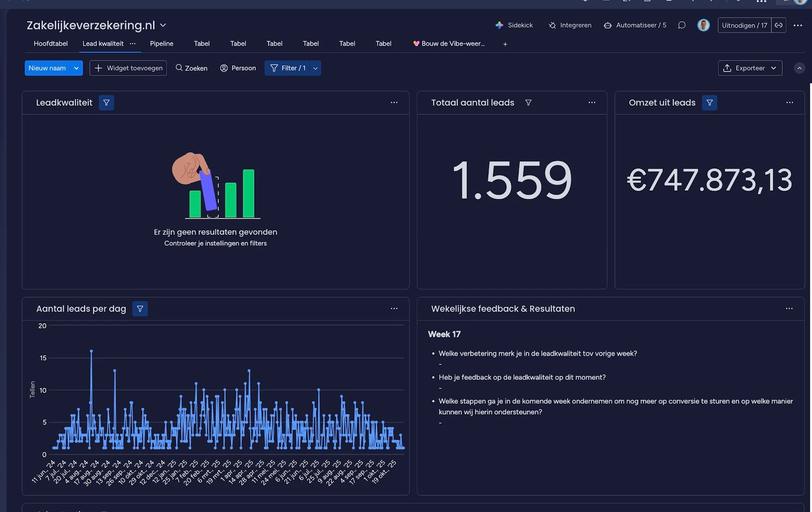Open the Exporteer dropdown
Screen dimensions: 812x512
click(x=750, y=68)
